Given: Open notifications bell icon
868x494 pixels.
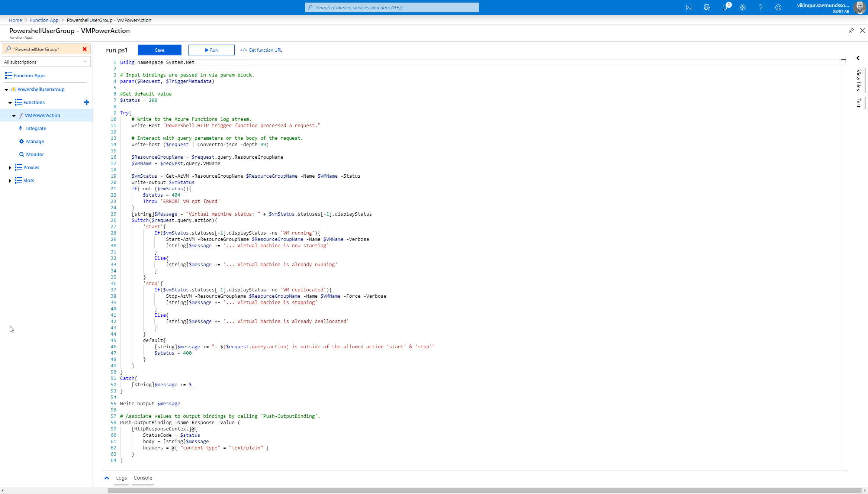Looking at the screenshot, I should 725,7.
